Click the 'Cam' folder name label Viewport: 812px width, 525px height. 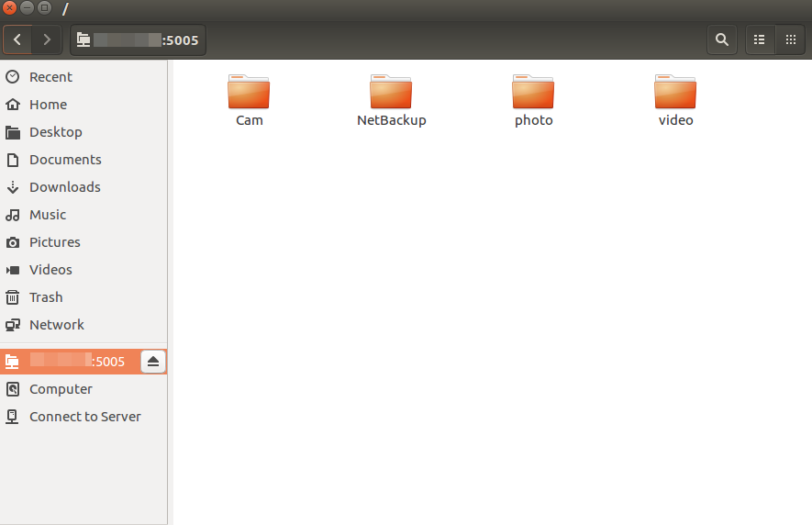[x=249, y=120]
